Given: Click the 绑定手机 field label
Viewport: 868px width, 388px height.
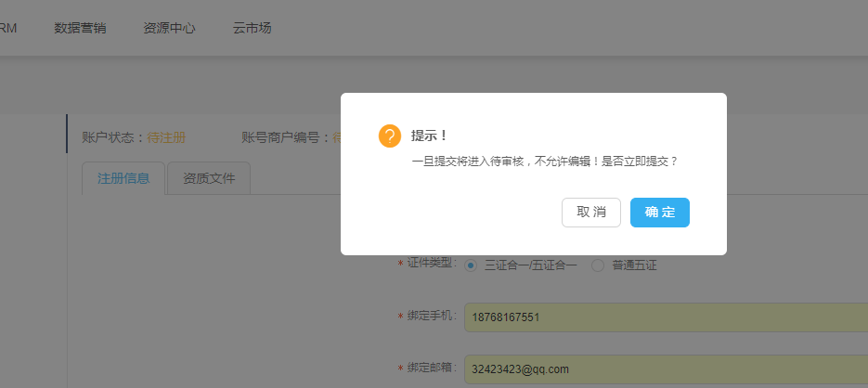Looking at the screenshot, I should point(432,317).
